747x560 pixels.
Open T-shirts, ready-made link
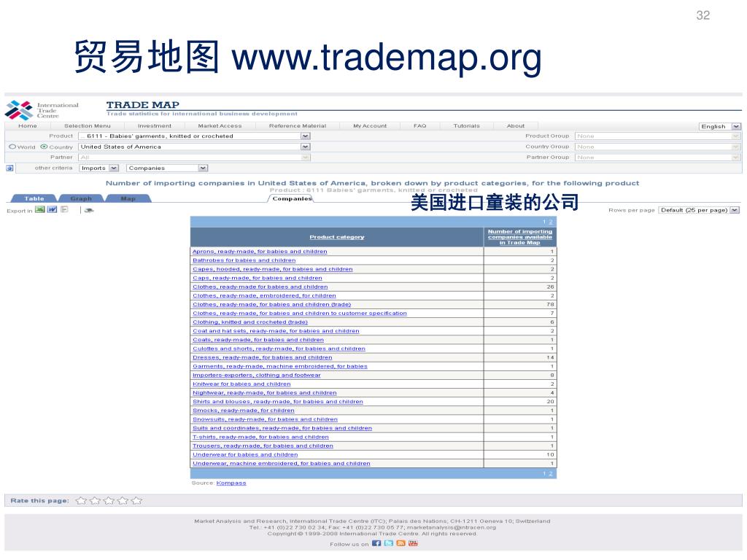click(x=260, y=437)
